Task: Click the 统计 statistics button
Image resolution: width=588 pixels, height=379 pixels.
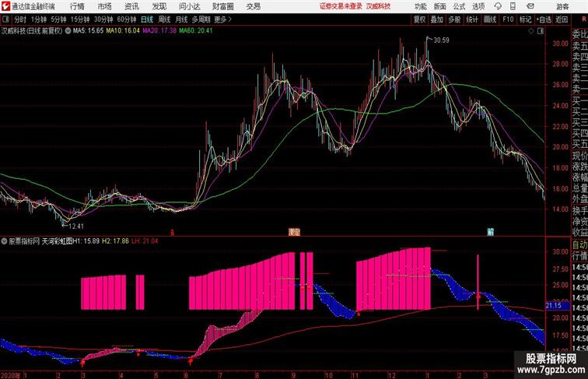Action: pyautogui.click(x=472, y=19)
